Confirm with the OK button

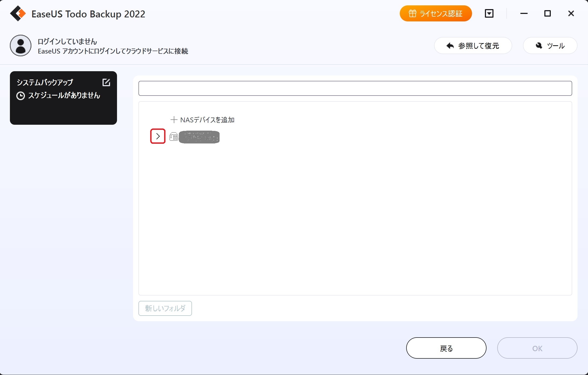coord(537,348)
